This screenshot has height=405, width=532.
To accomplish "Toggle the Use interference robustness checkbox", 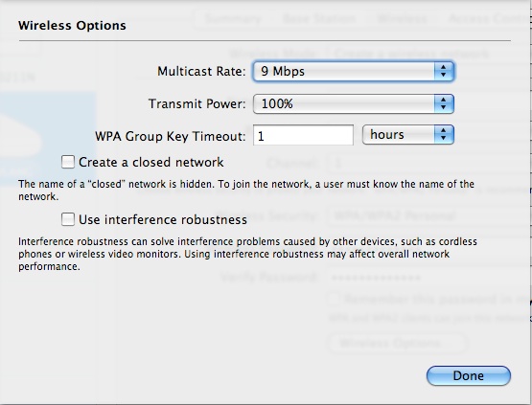I will pos(68,219).
